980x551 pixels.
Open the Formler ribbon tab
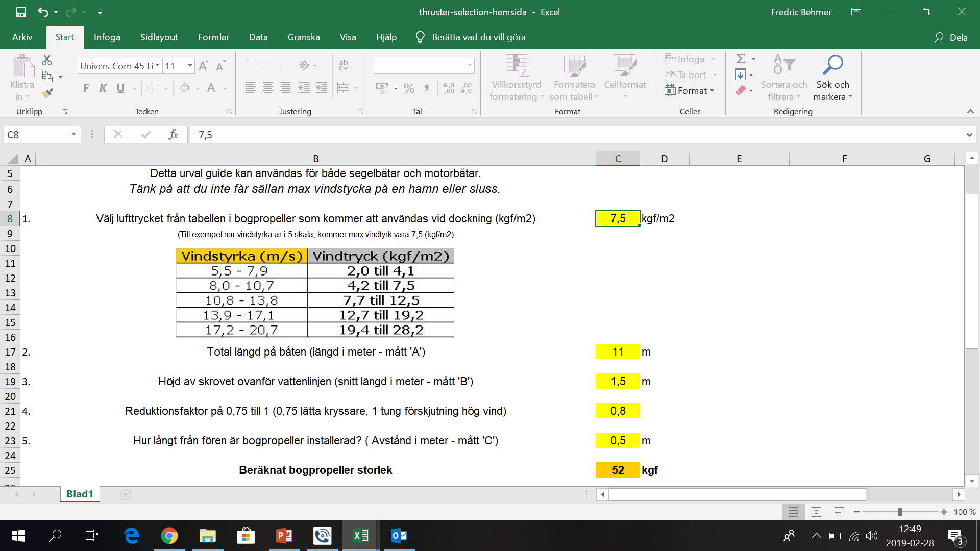(213, 37)
